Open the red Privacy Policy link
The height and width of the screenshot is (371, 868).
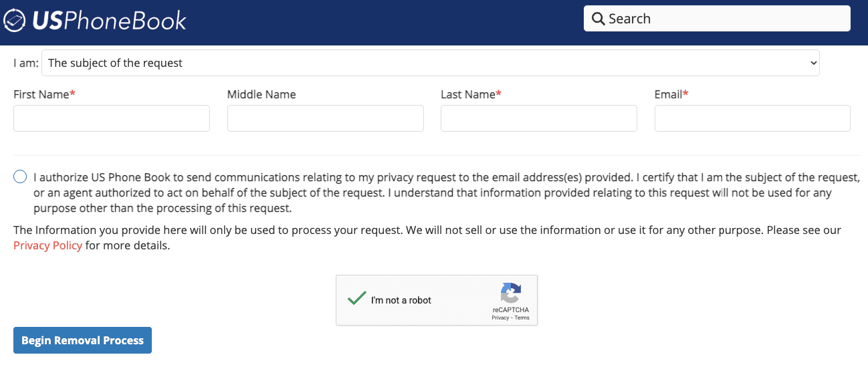click(x=47, y=245)
